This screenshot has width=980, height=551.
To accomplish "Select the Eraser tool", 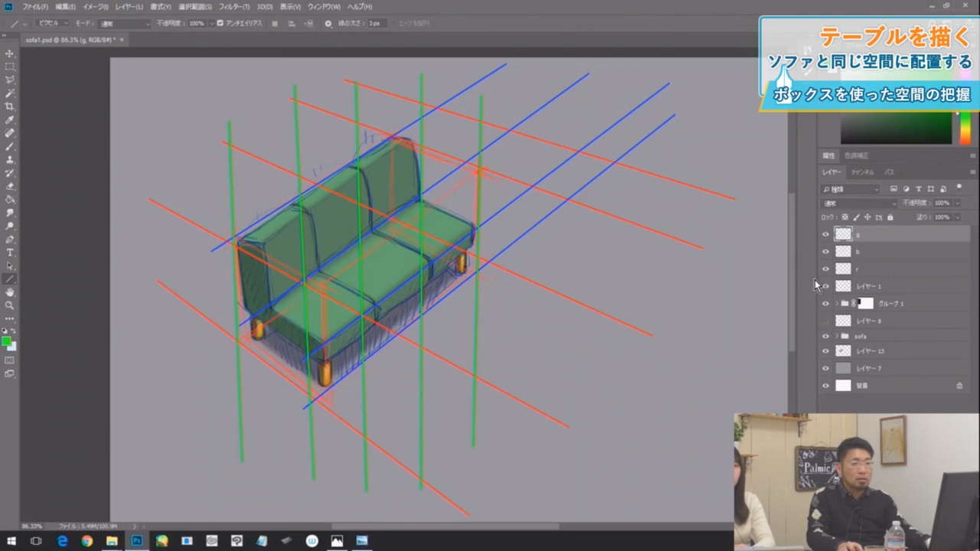I will tap(10, 186).
